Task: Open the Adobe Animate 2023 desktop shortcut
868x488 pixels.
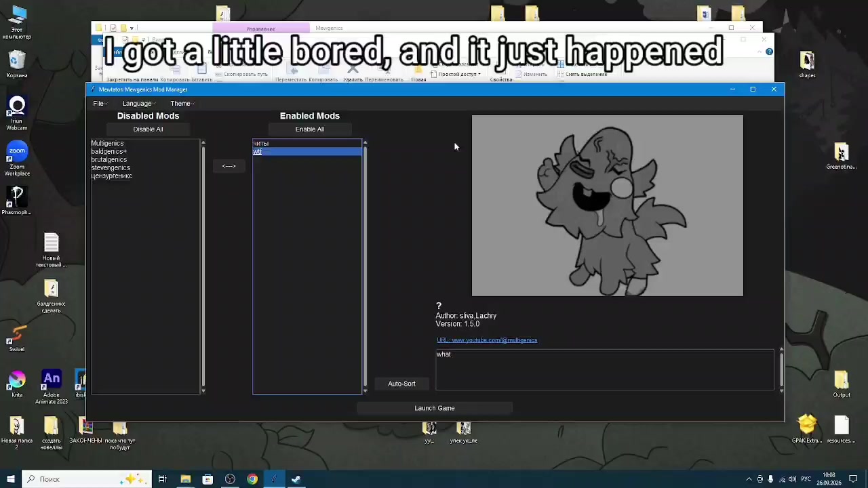Action: 52,388
